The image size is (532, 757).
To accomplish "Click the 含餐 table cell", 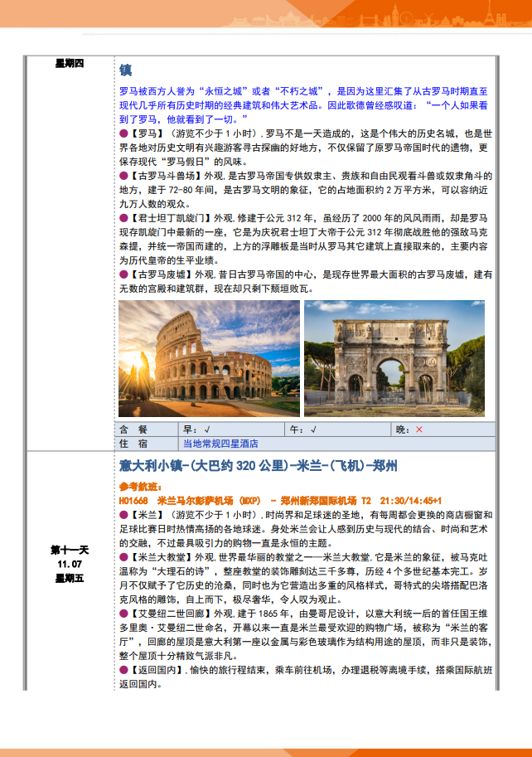I will 148,429.
